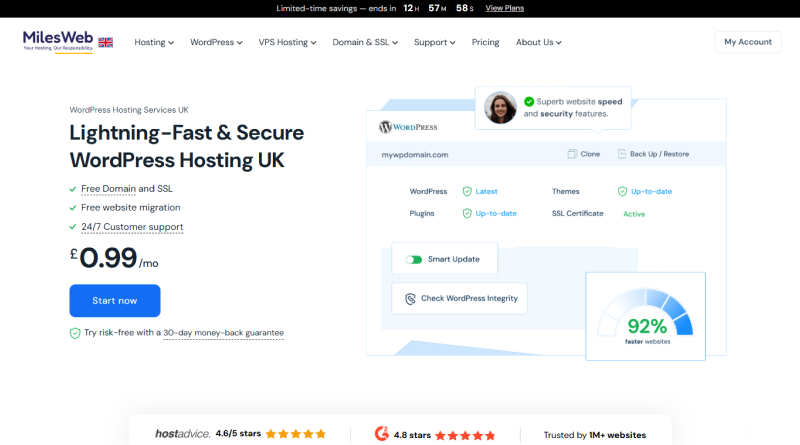Click the Back Up / Restore label
800x445 pixels.
coord(659,154)
